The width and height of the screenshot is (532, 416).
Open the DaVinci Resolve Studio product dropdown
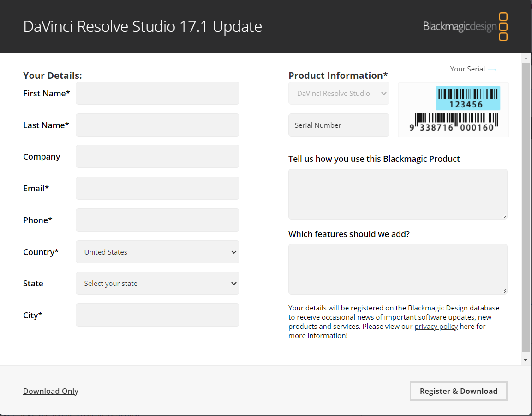[x=339, y=93]
